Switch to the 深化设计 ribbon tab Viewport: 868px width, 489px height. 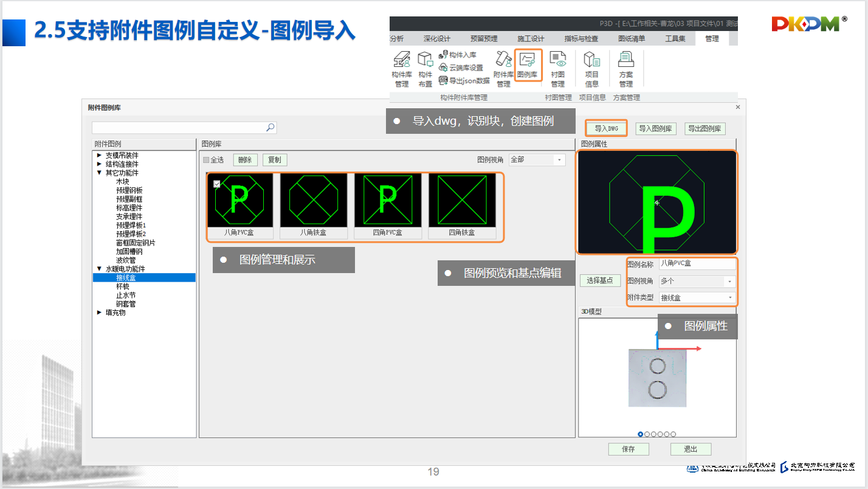pos(436,39)
